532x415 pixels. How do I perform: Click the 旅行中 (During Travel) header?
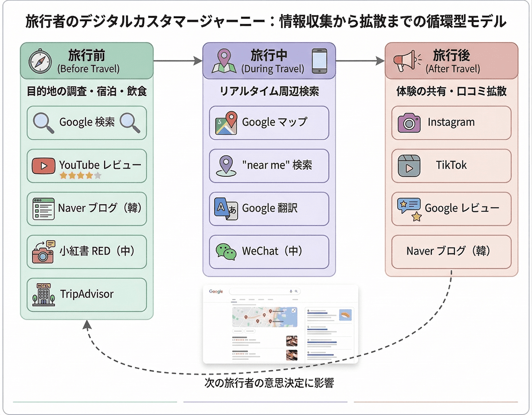269,61
